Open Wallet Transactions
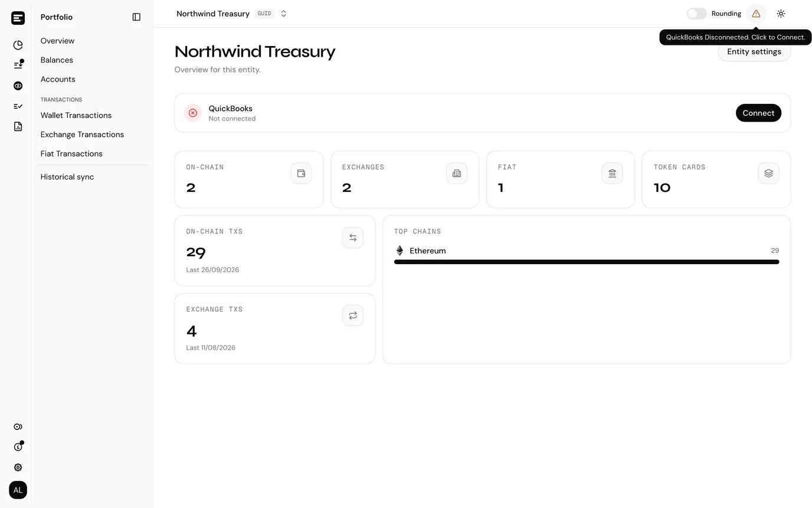 (x=76, y=115)
